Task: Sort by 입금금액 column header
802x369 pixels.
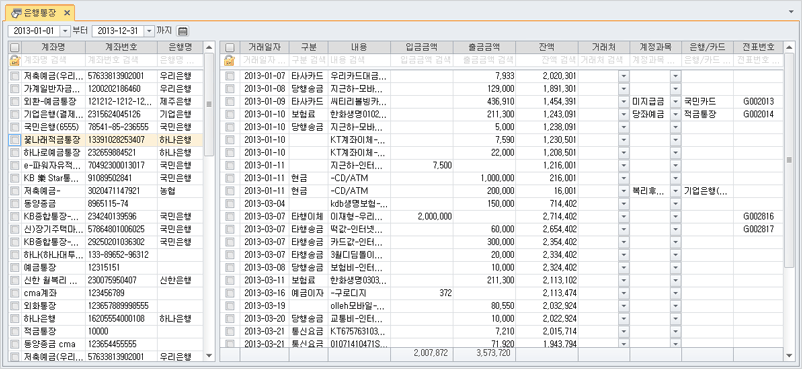Action: click(x=421, y=47)
